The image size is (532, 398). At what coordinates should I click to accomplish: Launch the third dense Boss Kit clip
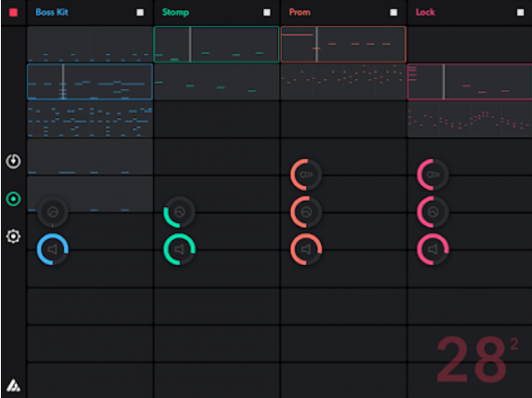[90, 119]
